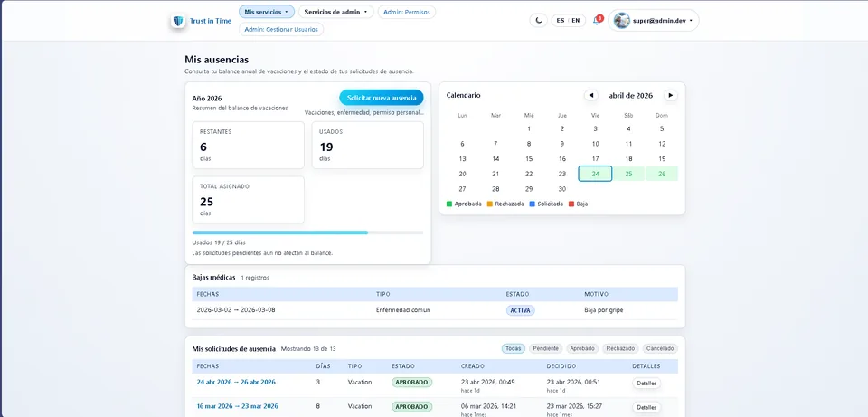The width and height of the screenshot is (868, 417).
Task: Click blue Solicitada legend swatch
Action: tap(532, 204)
